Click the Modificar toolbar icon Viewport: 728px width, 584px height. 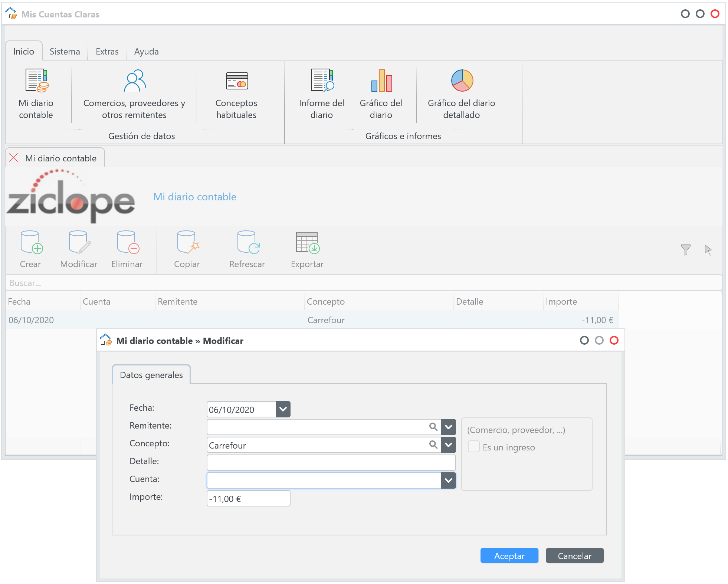coord(79,243)
